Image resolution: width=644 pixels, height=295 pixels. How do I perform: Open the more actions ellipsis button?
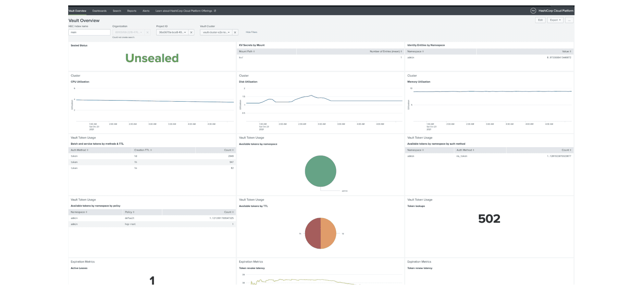point(569,20)
